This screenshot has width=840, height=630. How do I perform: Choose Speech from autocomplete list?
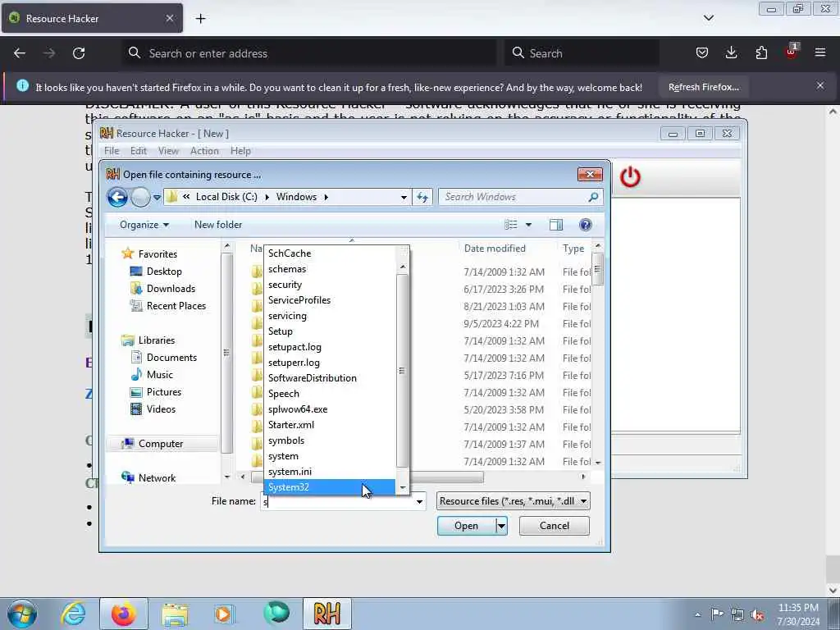[330, 394]
